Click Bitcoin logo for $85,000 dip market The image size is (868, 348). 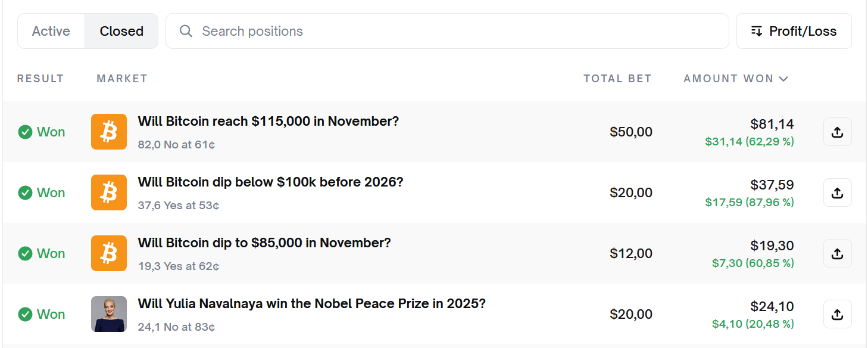[109, 253]
